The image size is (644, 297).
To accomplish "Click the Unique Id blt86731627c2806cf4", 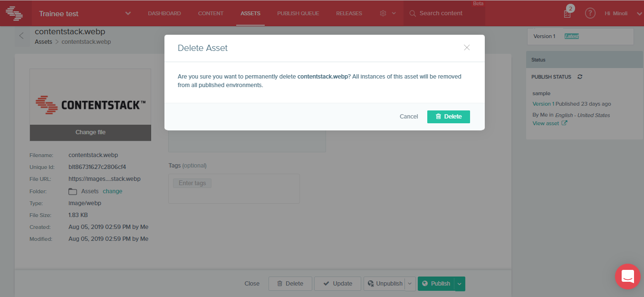I will tap(97, 167).
